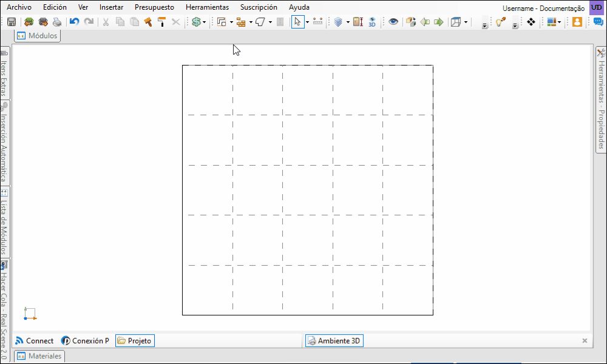Open the Insertar menu
Screen dimensions: 607x364
[x=111, y=7]
